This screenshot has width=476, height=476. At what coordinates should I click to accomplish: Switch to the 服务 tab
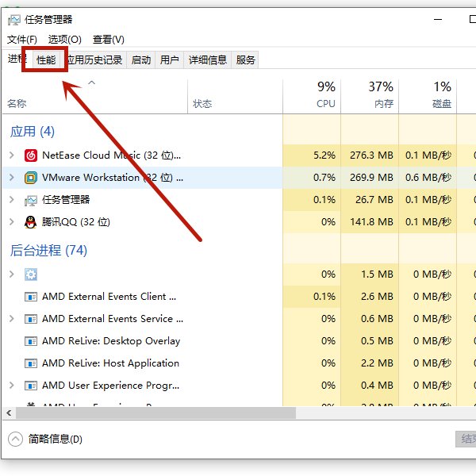click(245, 59)
